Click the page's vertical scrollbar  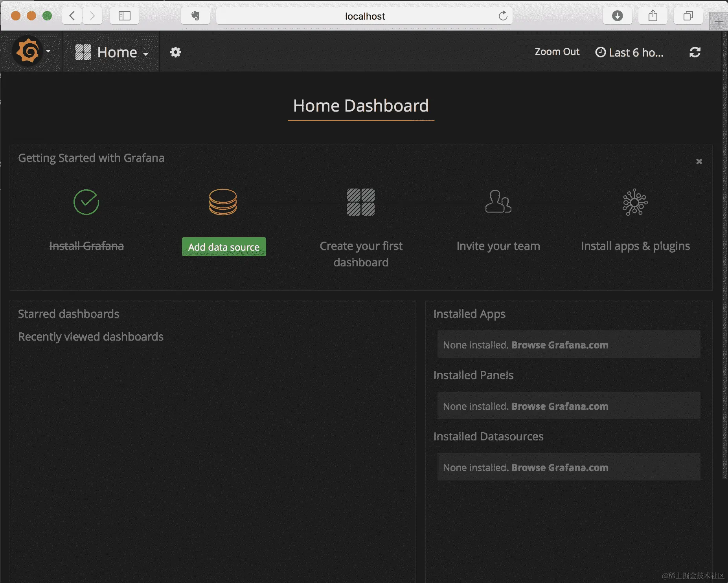pyautogui.click(x=725, y=255)
